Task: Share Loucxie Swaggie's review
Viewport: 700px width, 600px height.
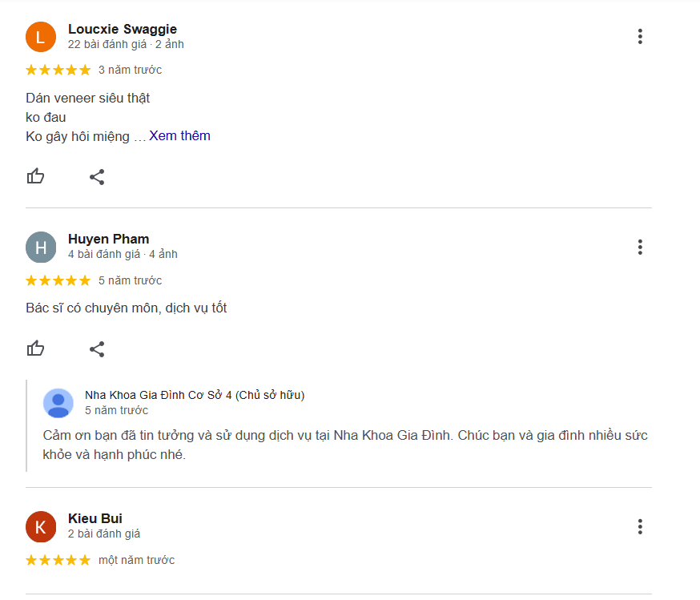Action: pyautogui.click(x=97, y=177)
